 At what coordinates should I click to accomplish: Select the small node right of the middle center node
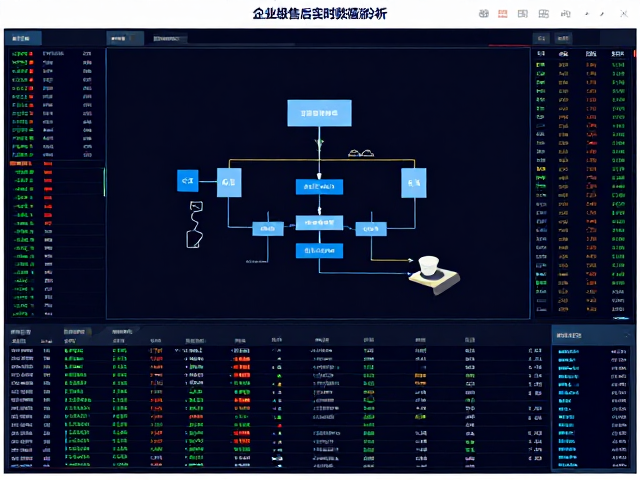pos(371,229)
